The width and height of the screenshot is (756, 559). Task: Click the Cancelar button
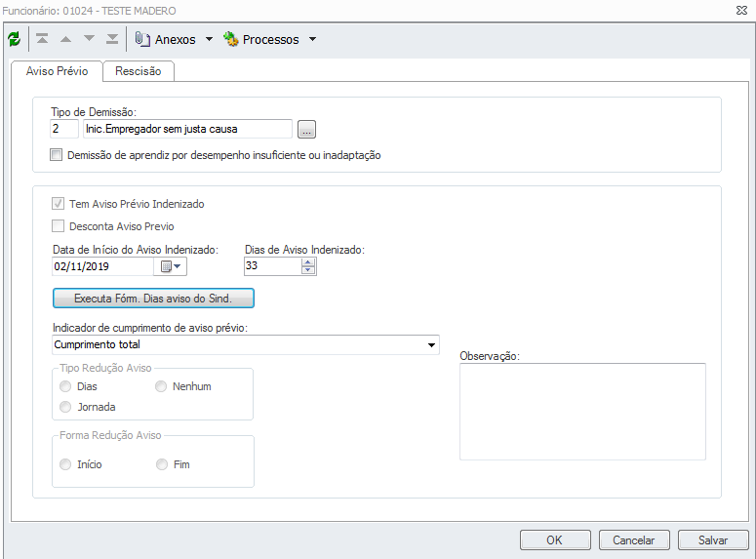coord(634,540)
